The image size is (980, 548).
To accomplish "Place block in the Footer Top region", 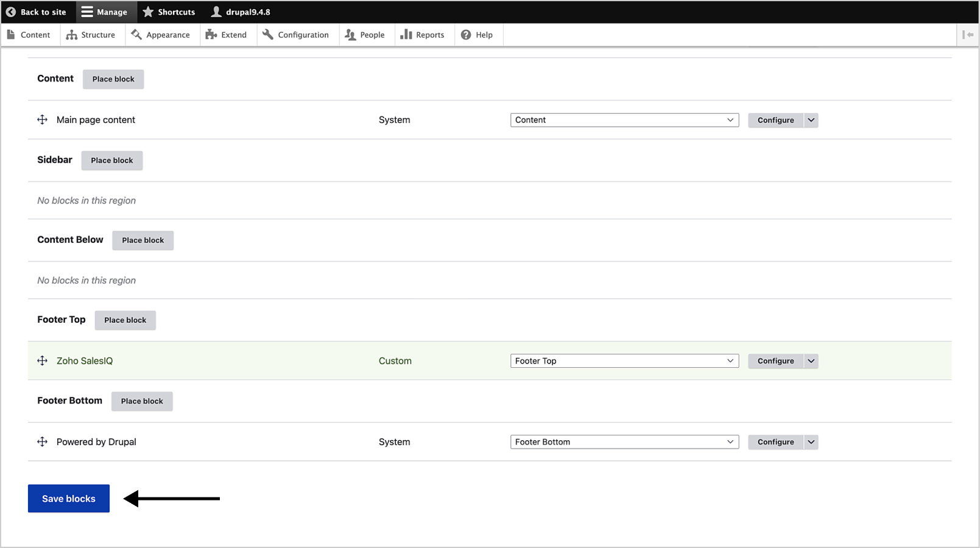I will (x=125, y=320).
